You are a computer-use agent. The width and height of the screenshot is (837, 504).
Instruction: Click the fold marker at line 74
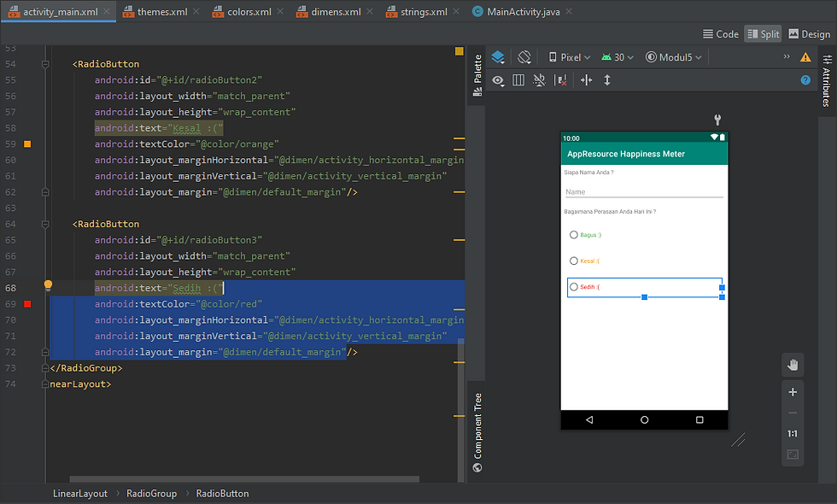click(45, 384)
